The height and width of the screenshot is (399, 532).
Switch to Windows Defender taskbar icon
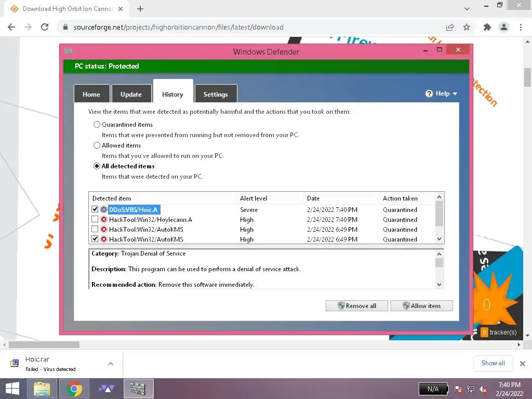pos(138,389)
